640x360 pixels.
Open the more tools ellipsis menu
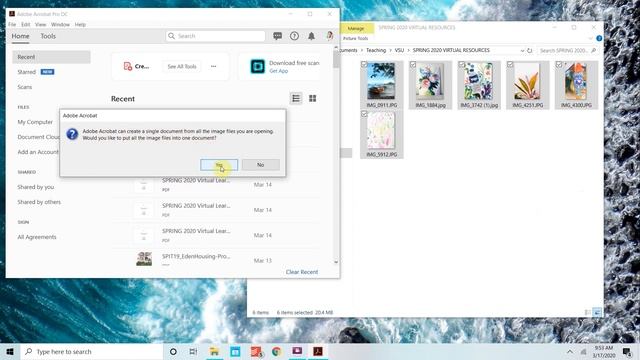pos(213,66)
